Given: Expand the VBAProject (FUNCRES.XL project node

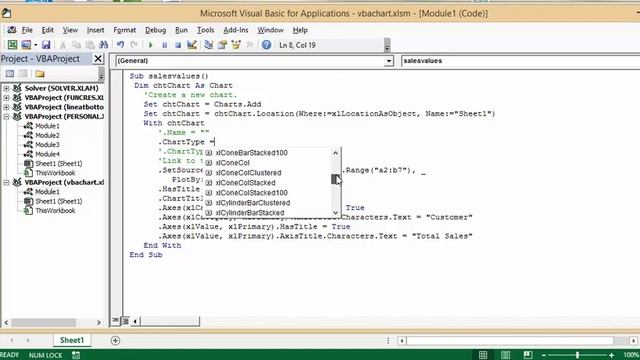Looking at the screenshot, I should [x=7, y=98].
